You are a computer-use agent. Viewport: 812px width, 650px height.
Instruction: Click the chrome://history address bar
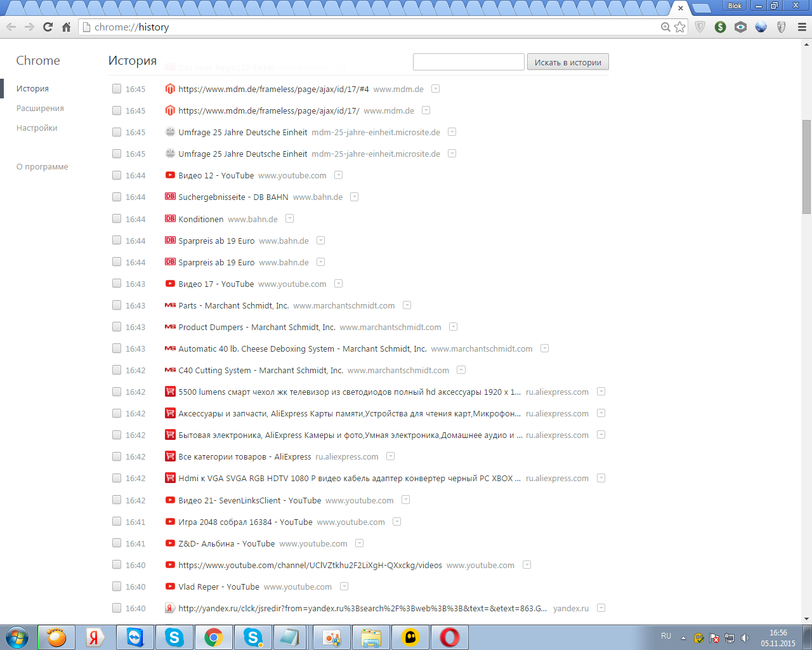click(374, 27)
